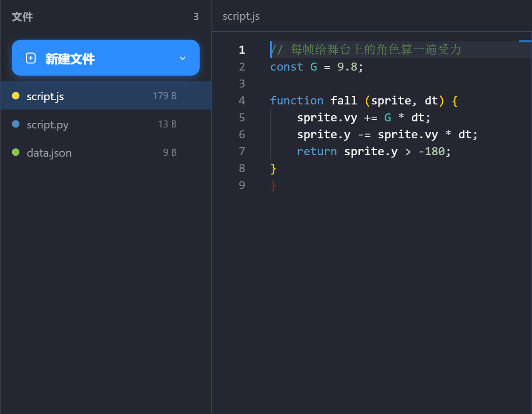Click the 文件 panel heading
Viewport: 532px width, 414px height.
pos(23,16)
